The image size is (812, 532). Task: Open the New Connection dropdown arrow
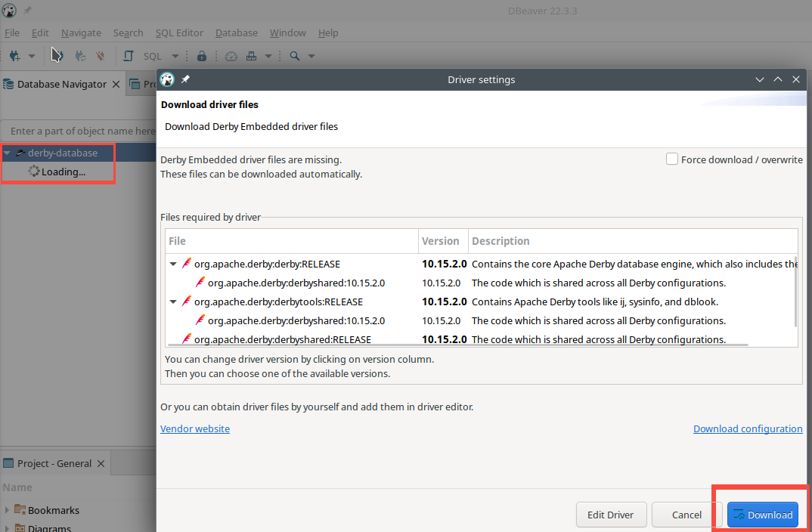pos(32,56)
